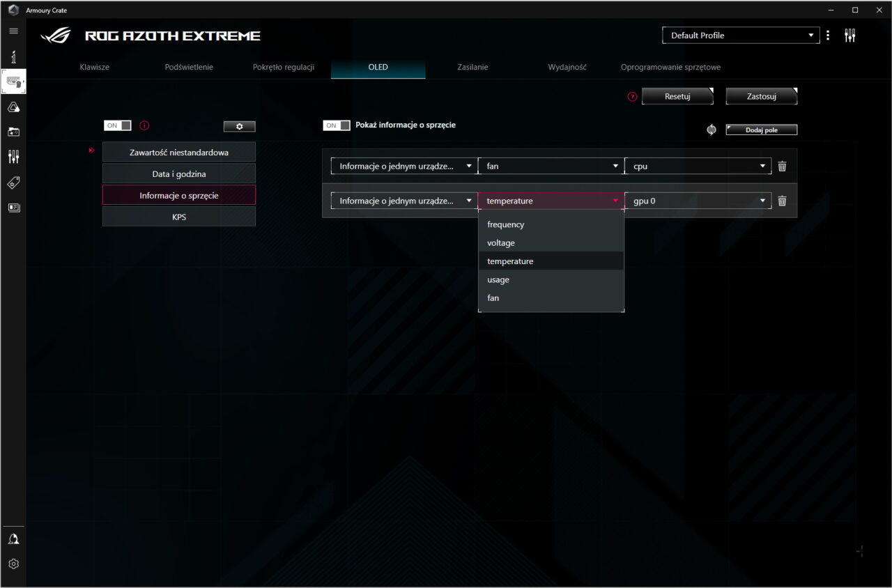Switch to the Wydajność tab
Screen dimensions: 892x588
[x=567, y=68]
